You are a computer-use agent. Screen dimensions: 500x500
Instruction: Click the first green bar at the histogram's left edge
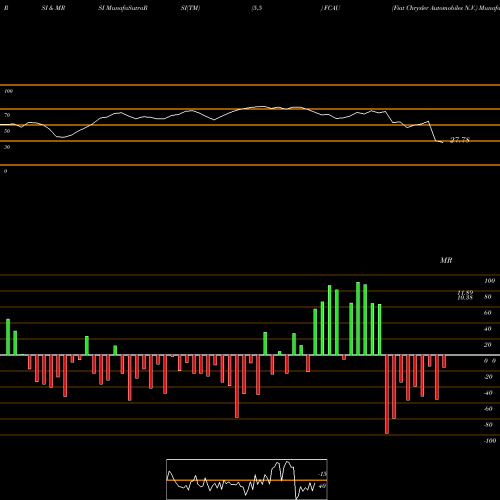click(x=8, y=337)
